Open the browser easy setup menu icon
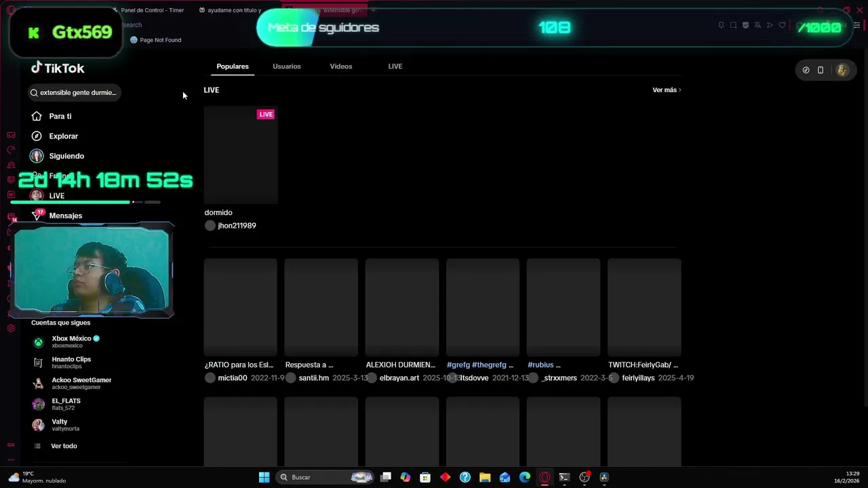 (x=856, y=25)
